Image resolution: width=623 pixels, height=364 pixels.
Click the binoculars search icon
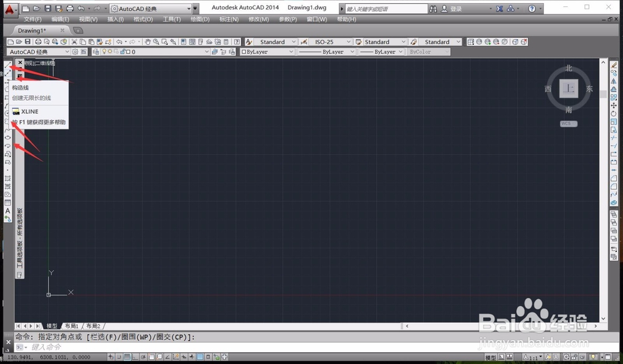(x=433, y=8)
